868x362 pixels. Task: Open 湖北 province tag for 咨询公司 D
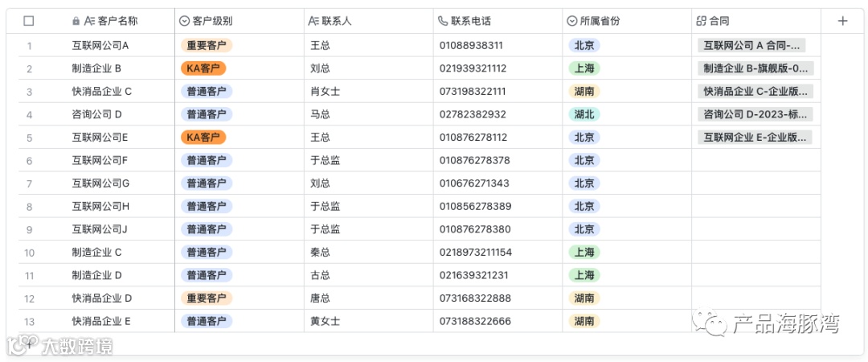click(x=584, y=115)
